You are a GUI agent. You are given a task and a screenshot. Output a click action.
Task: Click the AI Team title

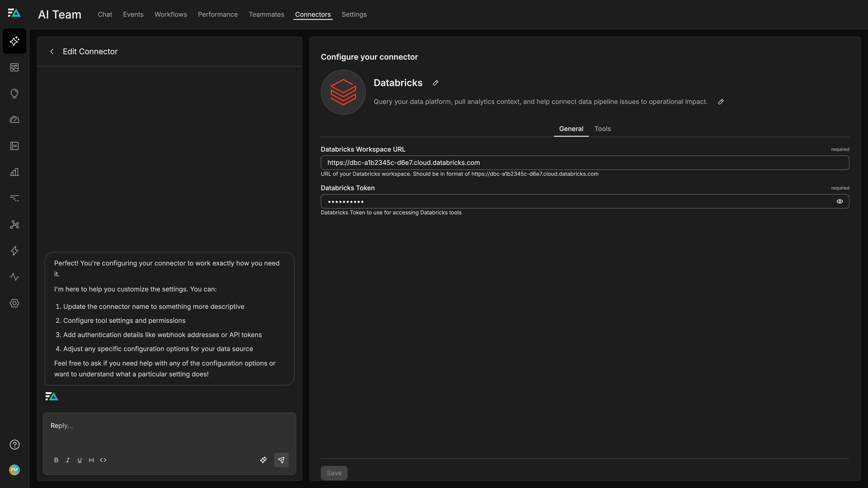point(60,14)
